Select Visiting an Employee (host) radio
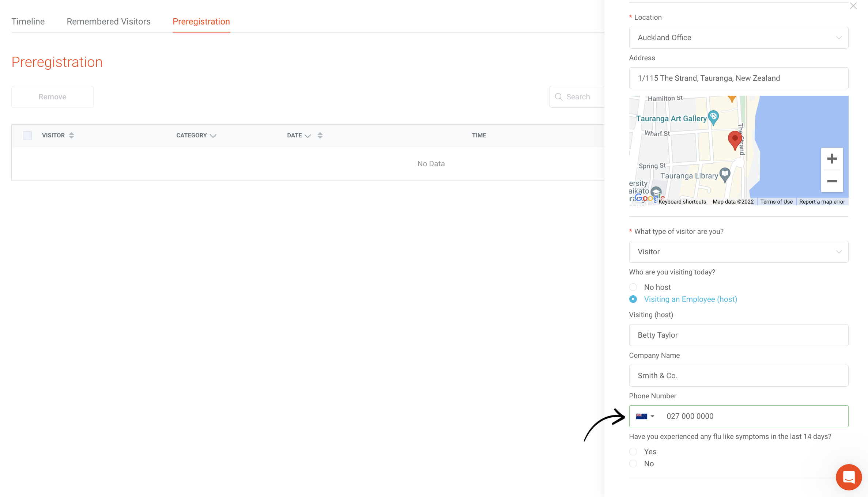 point(633,299)
